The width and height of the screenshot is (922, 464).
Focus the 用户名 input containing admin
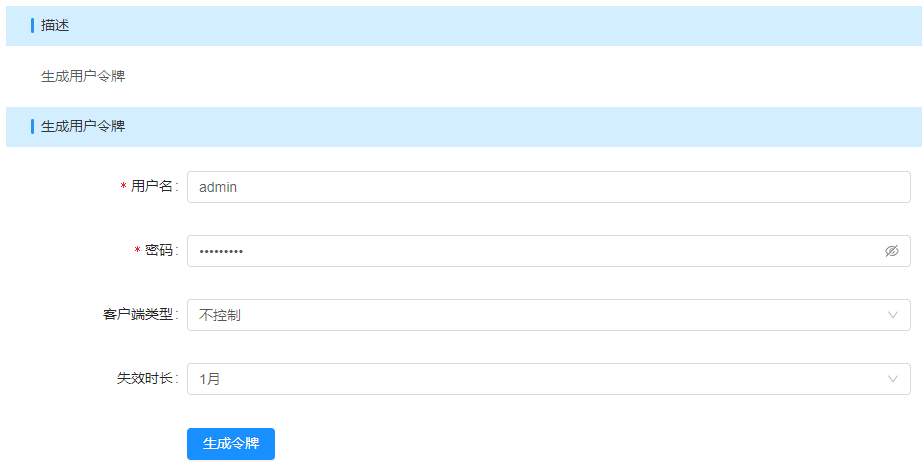(540, 187)
